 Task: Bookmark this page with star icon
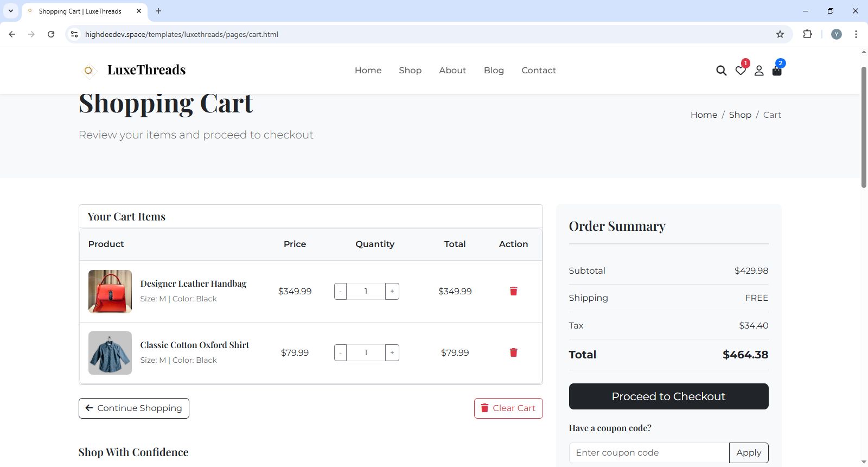tap(780, 34)
